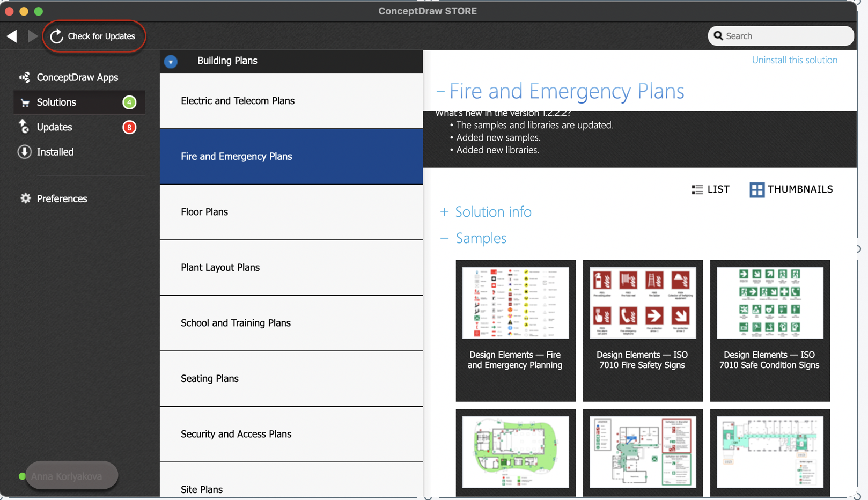The height and width of the screenshot is (500, 868).
Task: Open ISO 7010 Fire Safety Signs sample
Action: click(643, 330)
